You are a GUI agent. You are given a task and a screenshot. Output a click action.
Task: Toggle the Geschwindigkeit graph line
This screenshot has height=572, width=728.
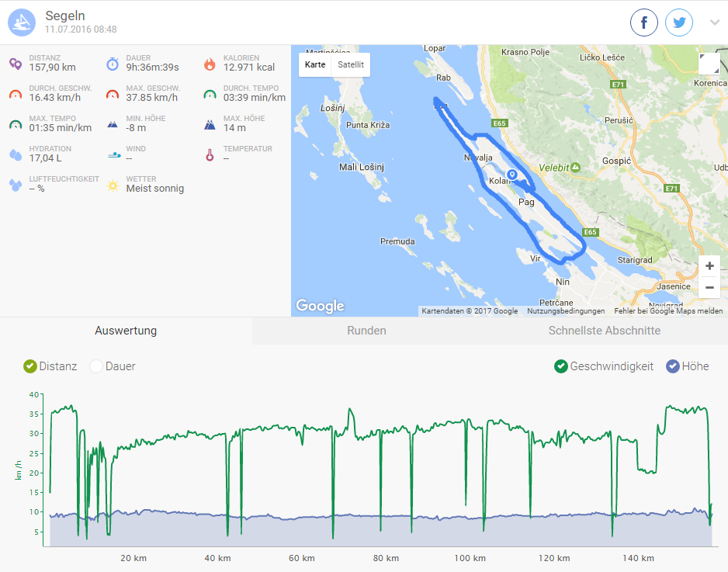561,366
